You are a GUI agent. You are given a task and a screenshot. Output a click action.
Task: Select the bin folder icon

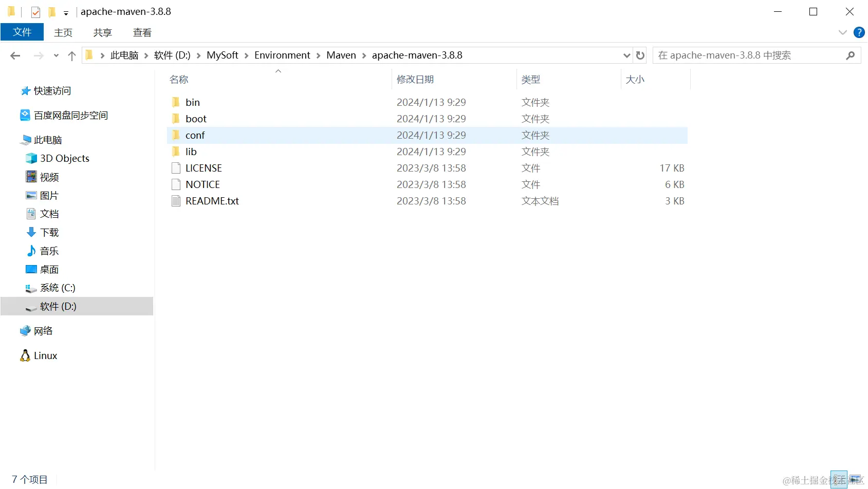[x=176, y=102]
